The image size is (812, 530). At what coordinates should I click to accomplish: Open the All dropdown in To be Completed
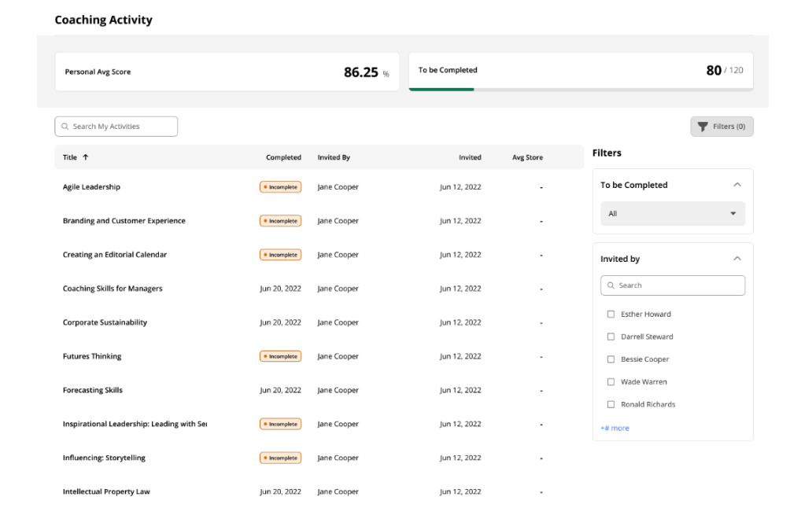click(672, 213)
